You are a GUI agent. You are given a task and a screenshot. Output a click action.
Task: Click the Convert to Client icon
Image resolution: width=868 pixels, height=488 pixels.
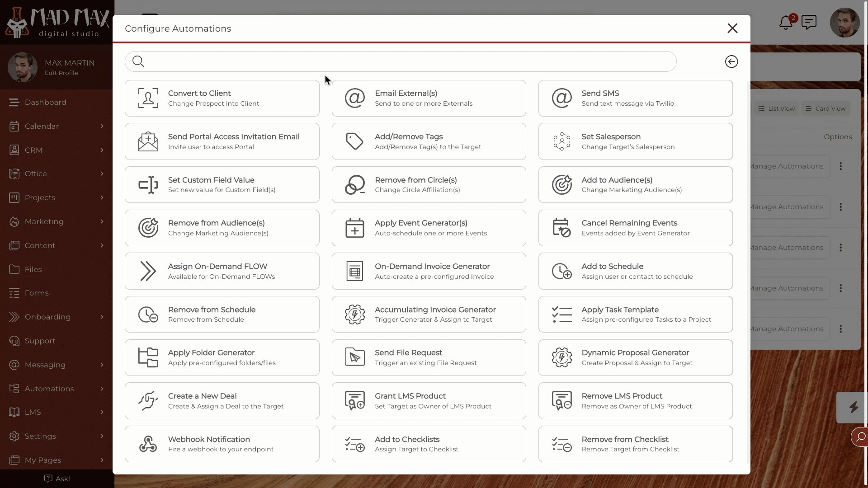(x=148, y=98)
